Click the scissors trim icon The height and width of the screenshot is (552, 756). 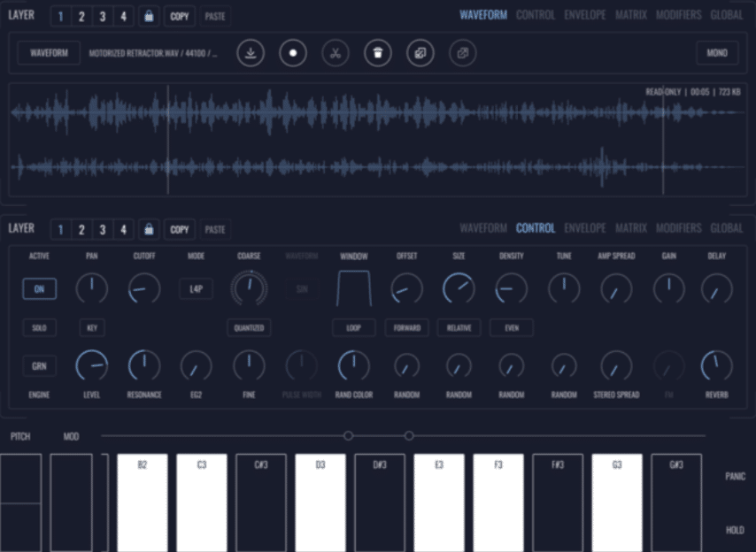[336, 53]
